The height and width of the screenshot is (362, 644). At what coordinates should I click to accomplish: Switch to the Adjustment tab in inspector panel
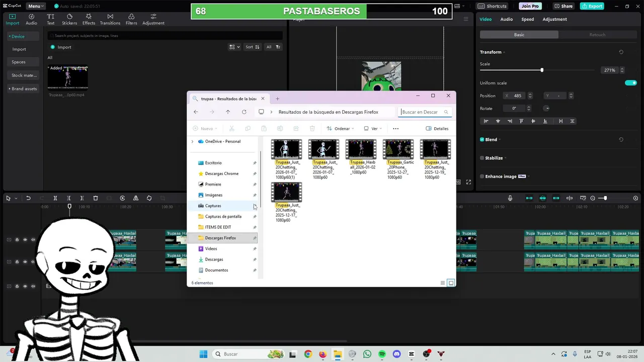(554, 19)
